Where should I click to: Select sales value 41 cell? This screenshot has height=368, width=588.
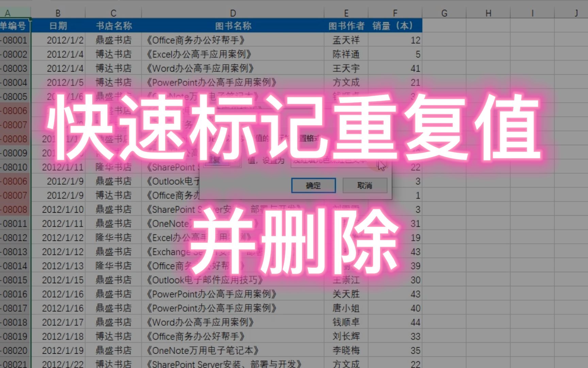tap(395, 68)
